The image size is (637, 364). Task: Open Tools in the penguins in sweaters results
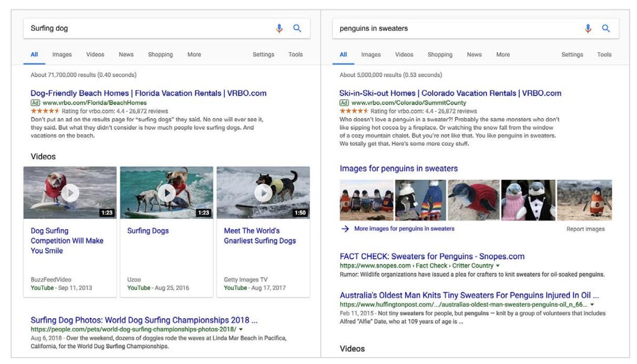tap(604, 55)
